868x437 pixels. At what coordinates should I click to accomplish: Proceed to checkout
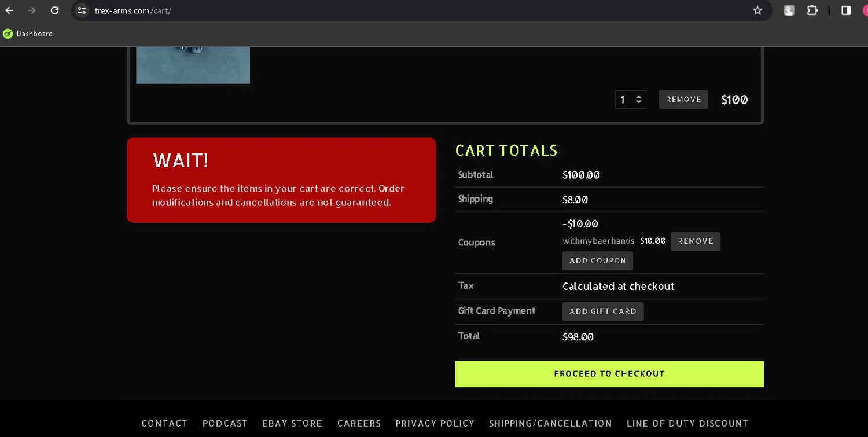609,374
